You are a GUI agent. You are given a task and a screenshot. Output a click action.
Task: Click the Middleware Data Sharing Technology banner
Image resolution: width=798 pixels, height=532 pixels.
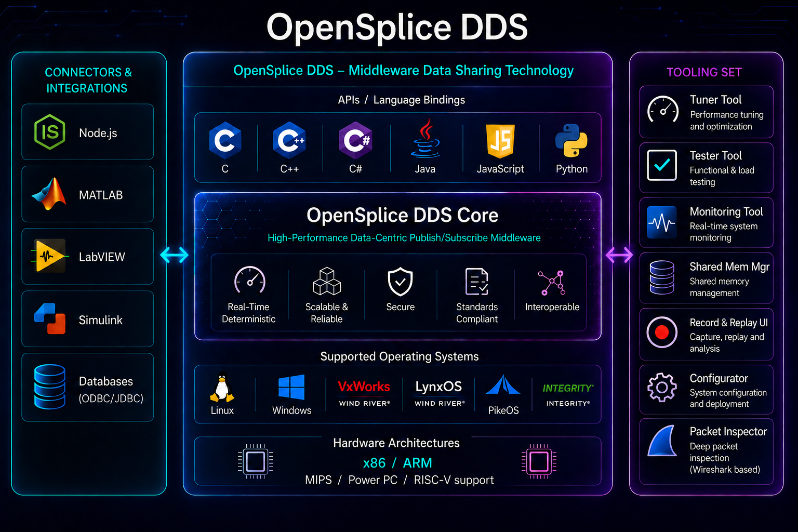[x=403, y=71]
